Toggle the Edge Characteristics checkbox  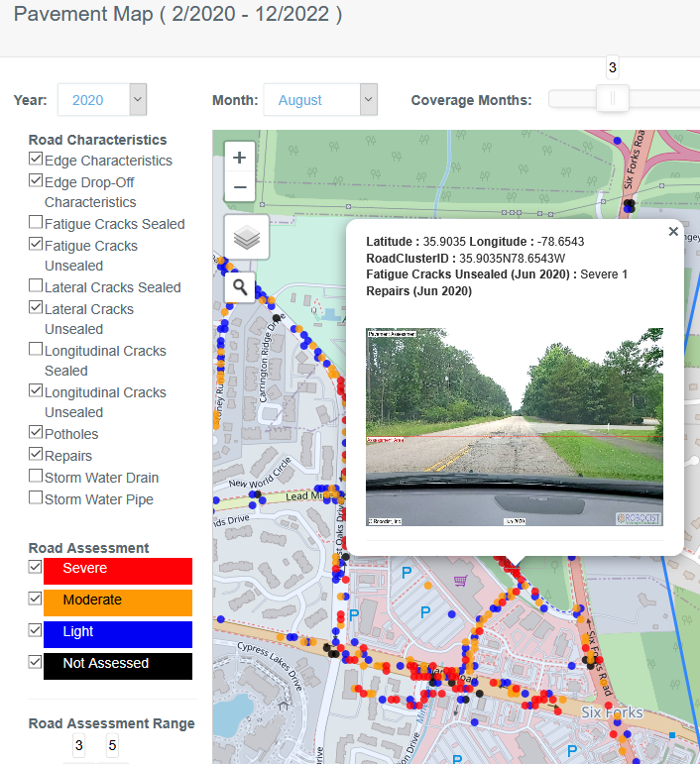[x=36, y=159]
